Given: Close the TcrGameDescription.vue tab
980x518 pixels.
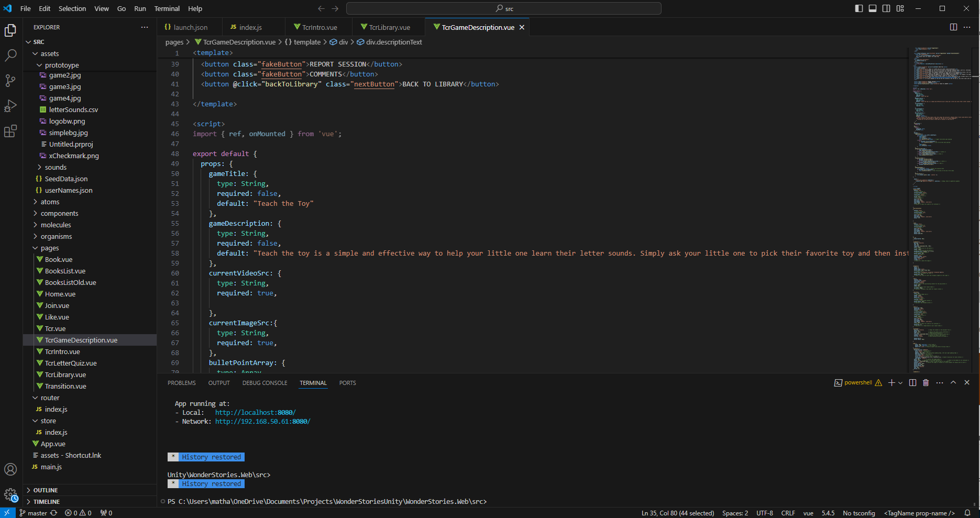Looking at the screenshot, I should coord(522,27).
